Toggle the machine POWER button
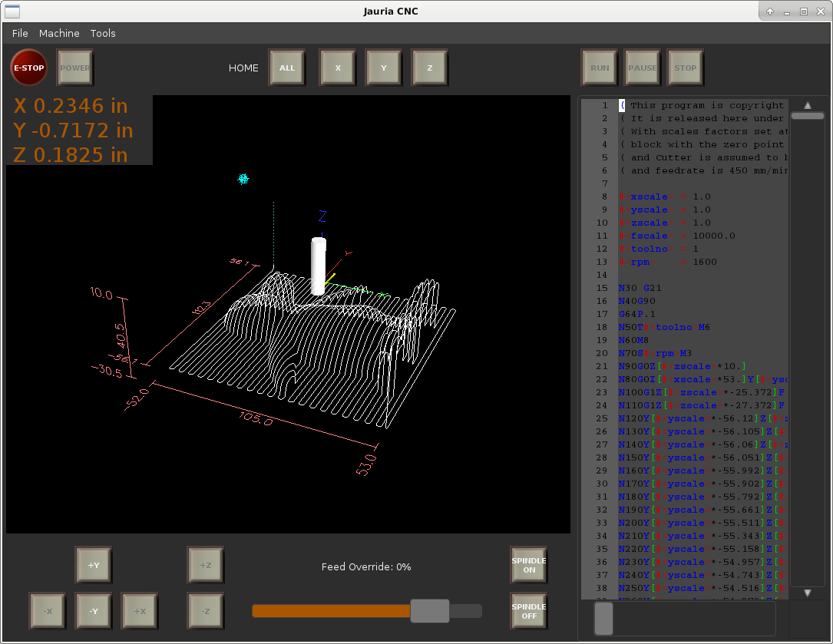 point(75,68)
